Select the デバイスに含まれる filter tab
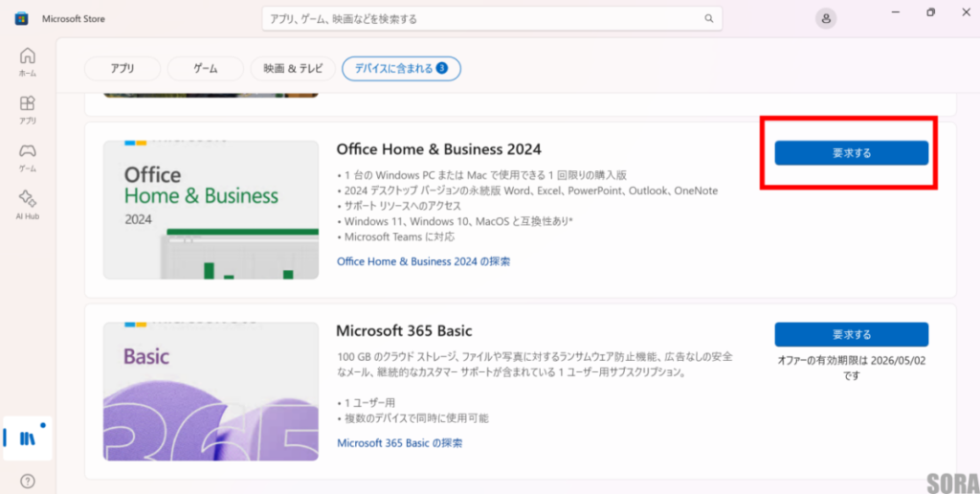This screenshot has width=980, height=494. 401,69
